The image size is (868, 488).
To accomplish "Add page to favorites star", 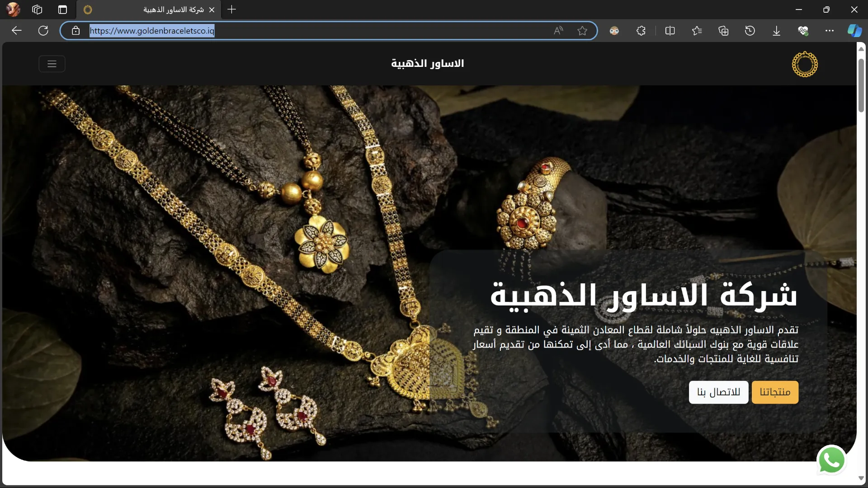I will click(582, 31).
